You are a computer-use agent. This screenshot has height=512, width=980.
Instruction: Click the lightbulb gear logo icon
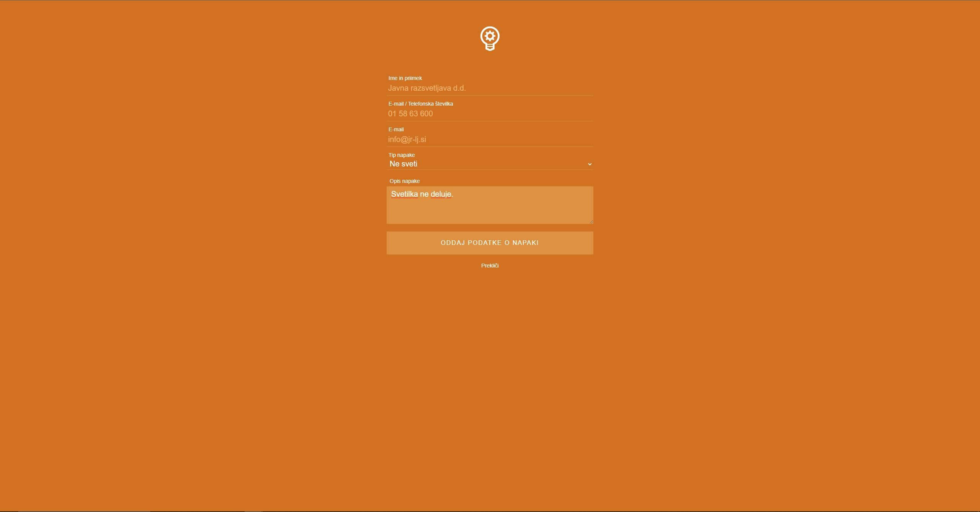tap(490, 38)
